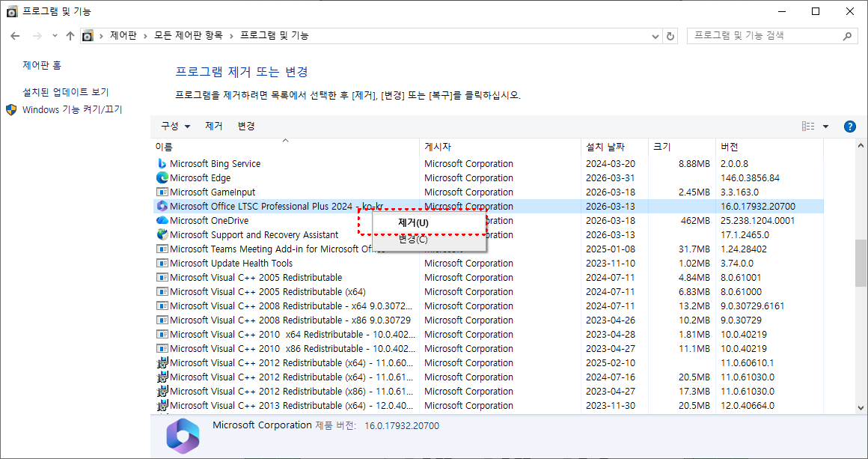Click the large Office logo in details pane
Viewport: 868px width, 459px height.
point(183,437)
